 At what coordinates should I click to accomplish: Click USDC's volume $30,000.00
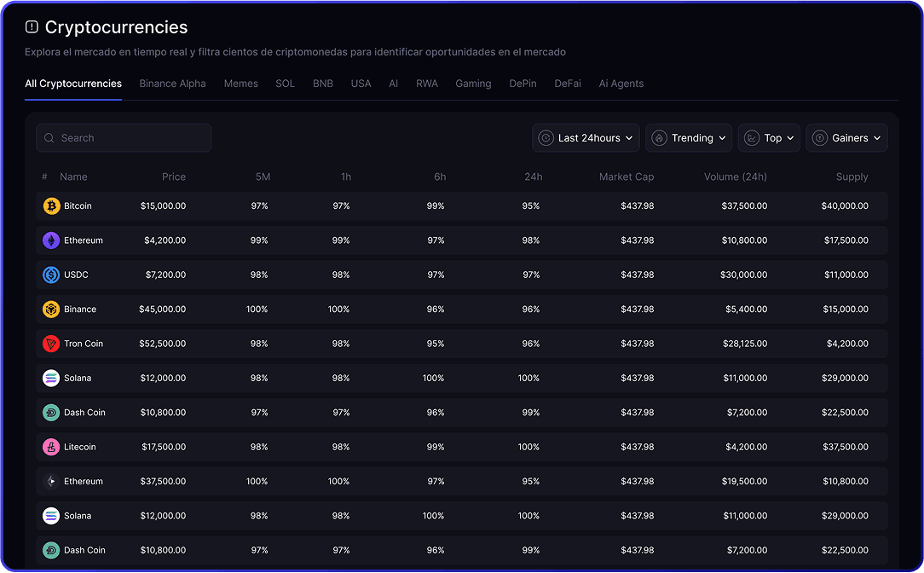click(743, 275)
